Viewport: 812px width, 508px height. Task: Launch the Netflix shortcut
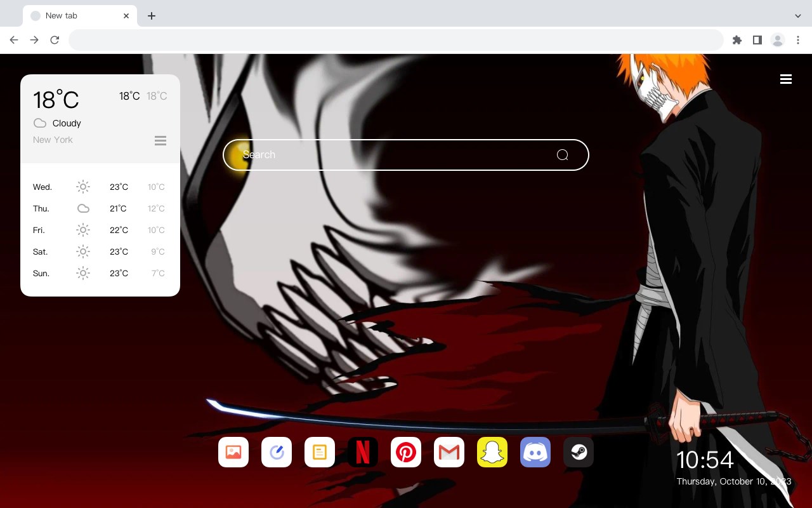tap(363, 452)
